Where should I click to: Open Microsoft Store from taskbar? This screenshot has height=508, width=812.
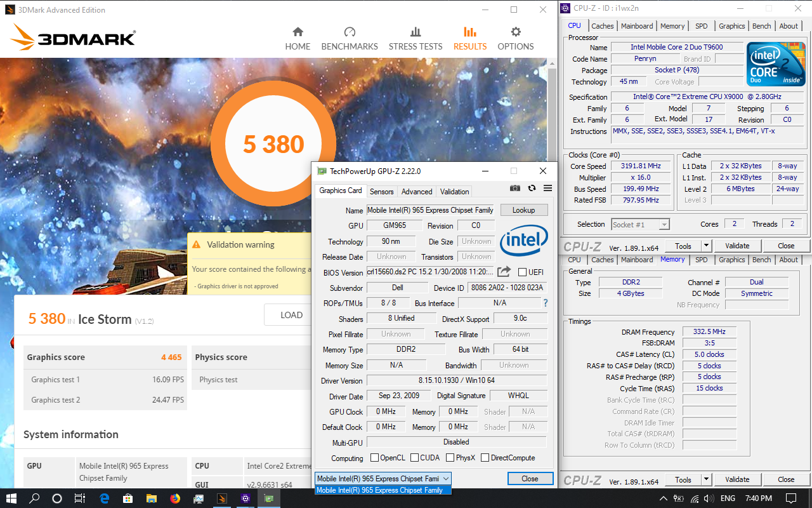(x=128, y=498)
